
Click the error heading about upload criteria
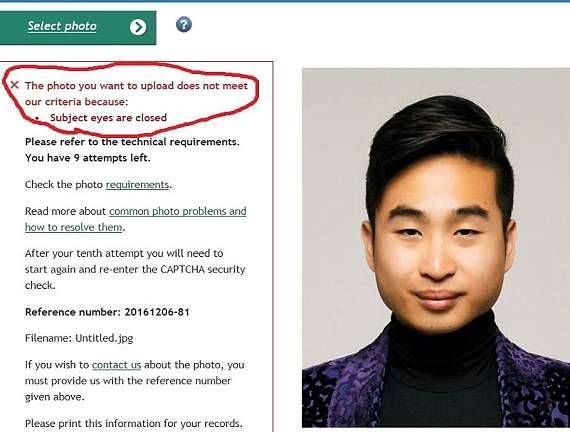[136, 93]
